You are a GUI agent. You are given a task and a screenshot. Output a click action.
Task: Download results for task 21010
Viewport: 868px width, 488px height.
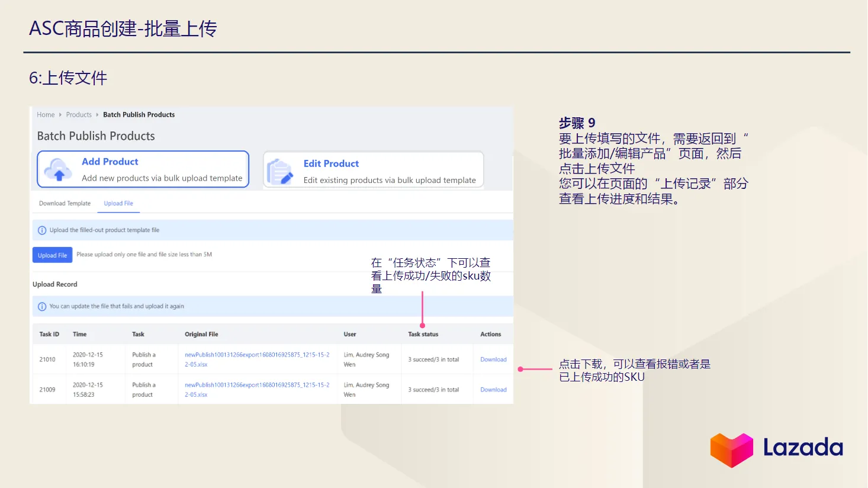pyautogui.click(x=493, y=359)
